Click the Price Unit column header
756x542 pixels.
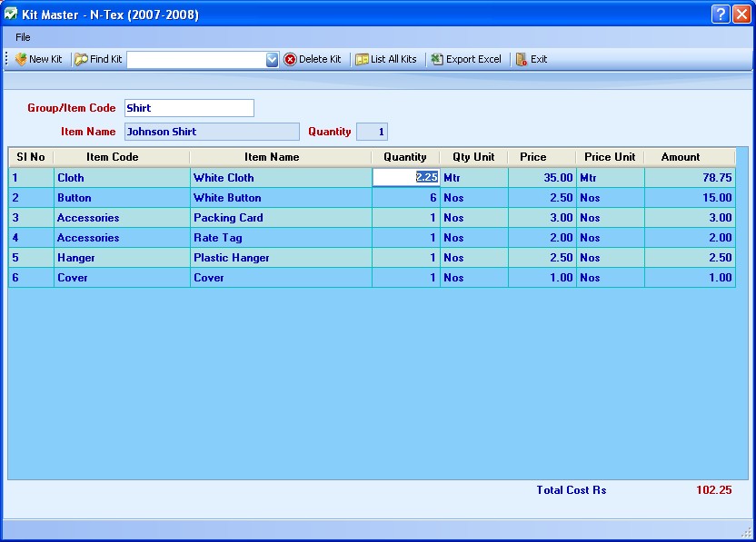[x=610, y=157]
